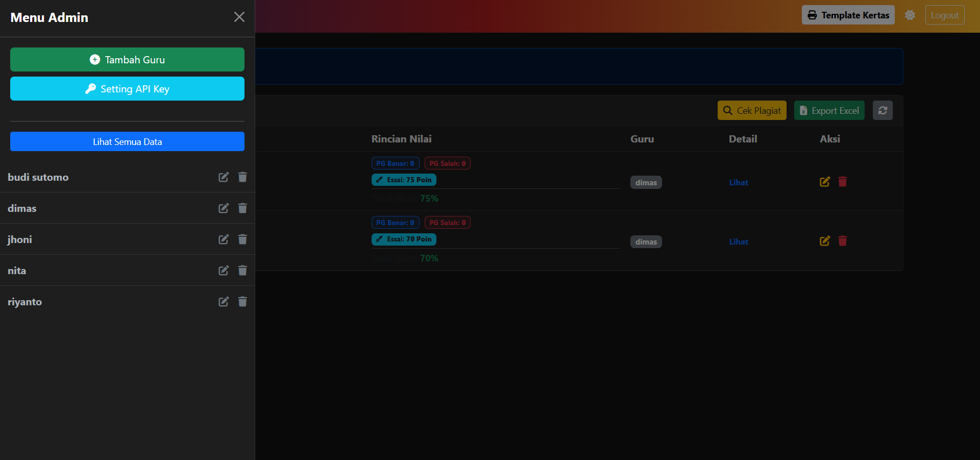Run Cek Plagiat check
This screenshot has width=980, height=460.
(x=751, y=111)
